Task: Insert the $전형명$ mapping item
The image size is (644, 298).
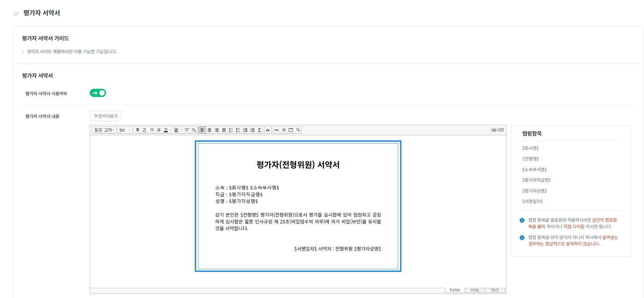Action: (x=531, y=159)
